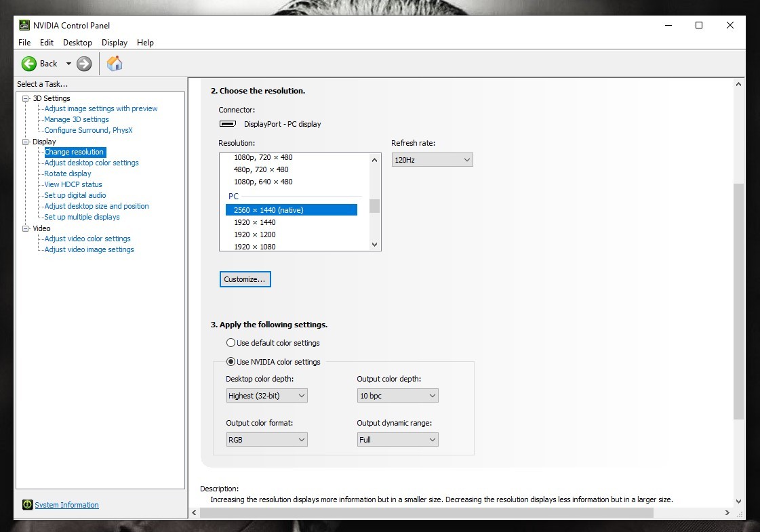Screen dimensions: 760x532
Task: Go to Set up digital audio
Action: pyautogui.click(x=75, y=195)
